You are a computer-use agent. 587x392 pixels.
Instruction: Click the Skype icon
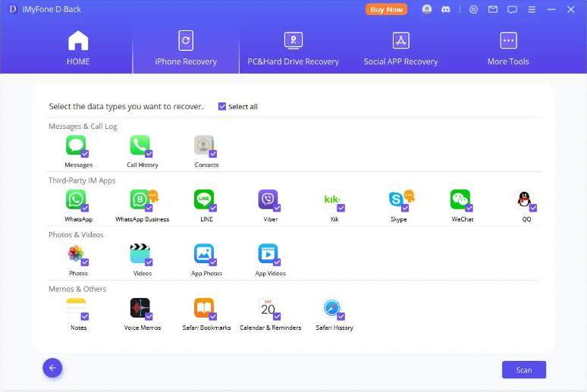[x=396, y=199]
